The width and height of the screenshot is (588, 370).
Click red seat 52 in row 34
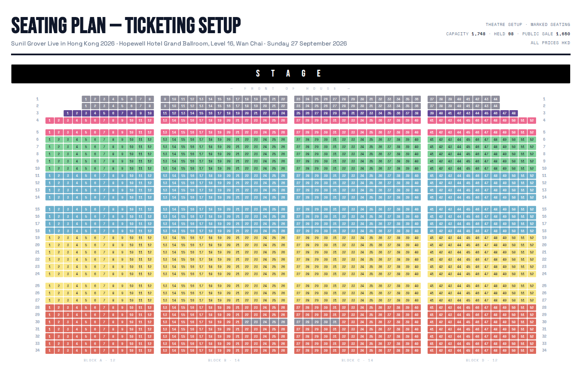[532, 351]
